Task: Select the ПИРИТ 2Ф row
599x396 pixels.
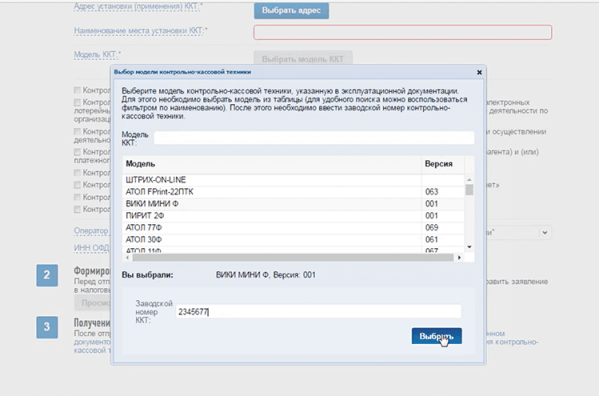Action: (x=293, y=216)
